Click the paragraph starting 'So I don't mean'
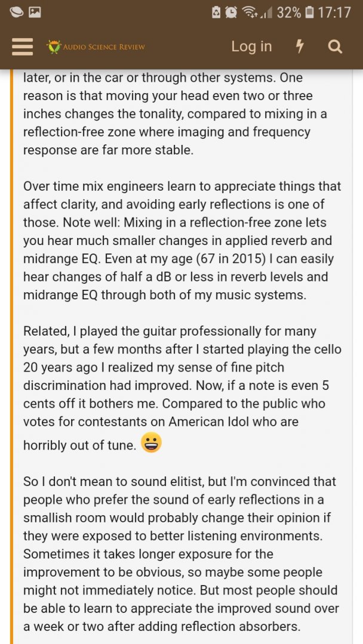This screenshot has width=363, height=644. (181, 553)
